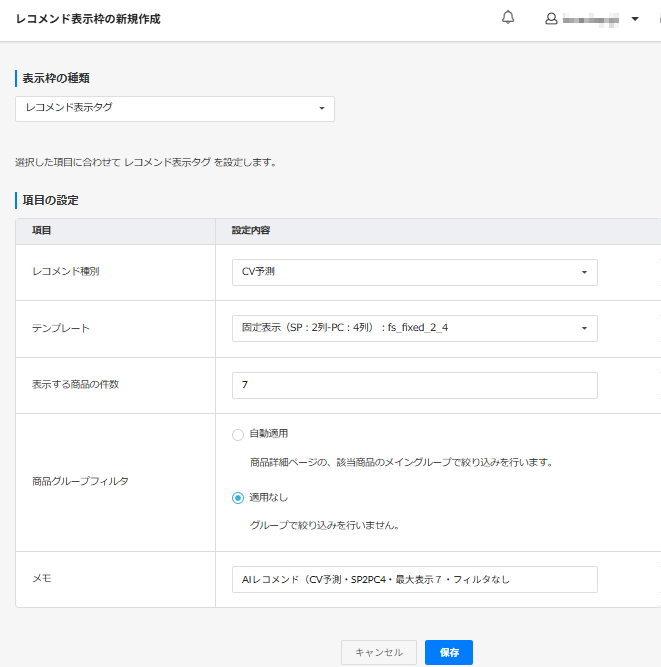
Task: Click the メモ text field
Action: (x=415, y=579)
